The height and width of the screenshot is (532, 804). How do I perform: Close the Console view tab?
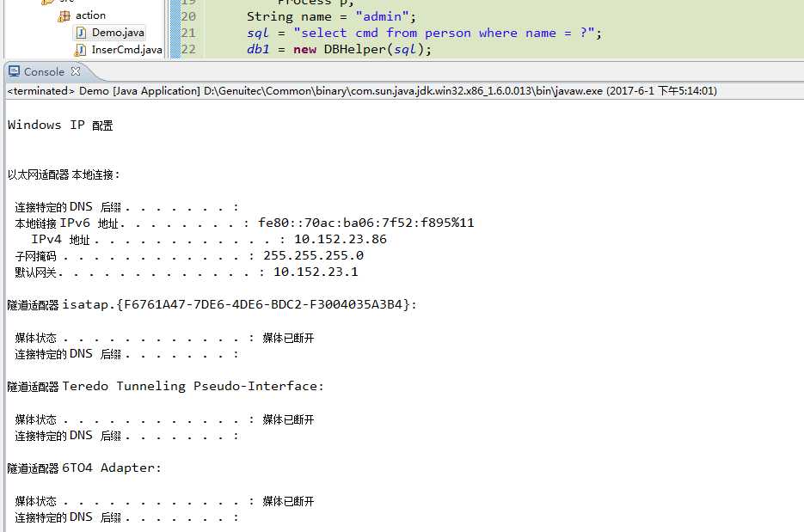click(x=76, y=71)
